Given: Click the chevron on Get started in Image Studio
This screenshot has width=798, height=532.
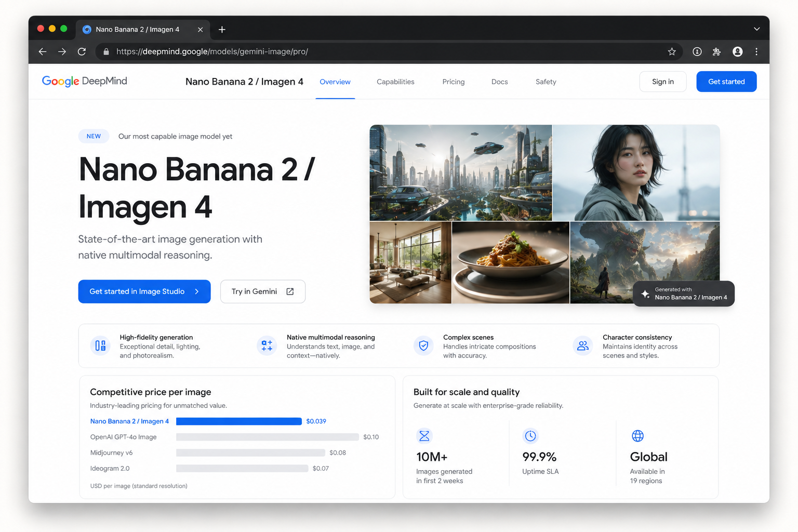Looking at the screenshot, I should pos(197,291).
